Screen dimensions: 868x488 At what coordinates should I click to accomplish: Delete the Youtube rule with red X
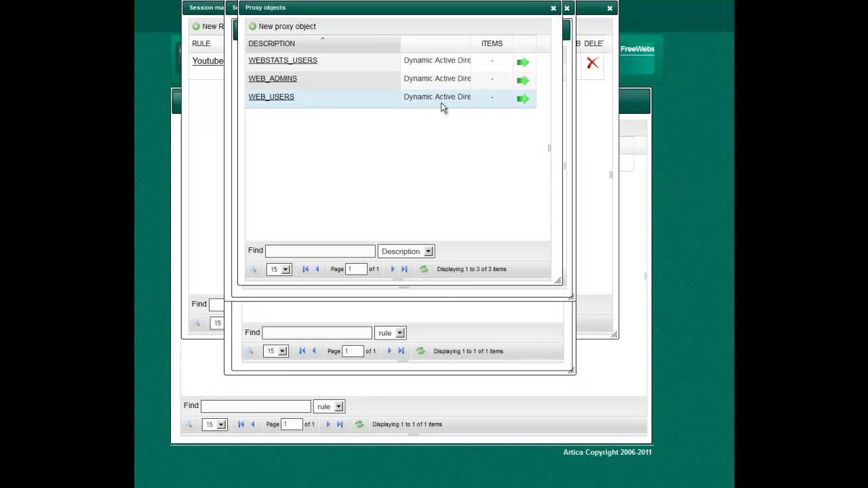[x=593, y=63]
